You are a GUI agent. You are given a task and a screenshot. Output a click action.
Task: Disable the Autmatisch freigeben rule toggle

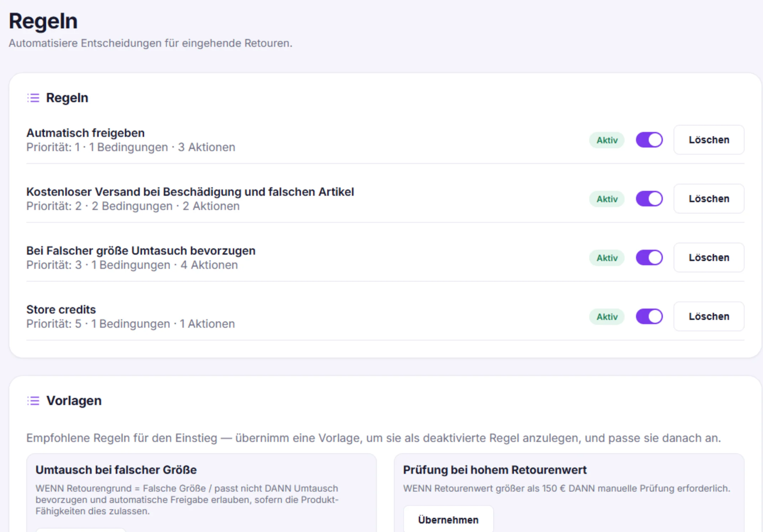[x=649, y=140]
